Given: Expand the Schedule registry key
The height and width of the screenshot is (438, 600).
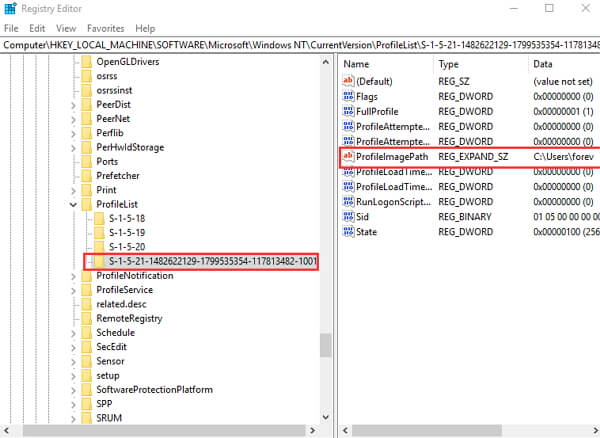Looking at the screenshot, I should [x=73, y=332].
